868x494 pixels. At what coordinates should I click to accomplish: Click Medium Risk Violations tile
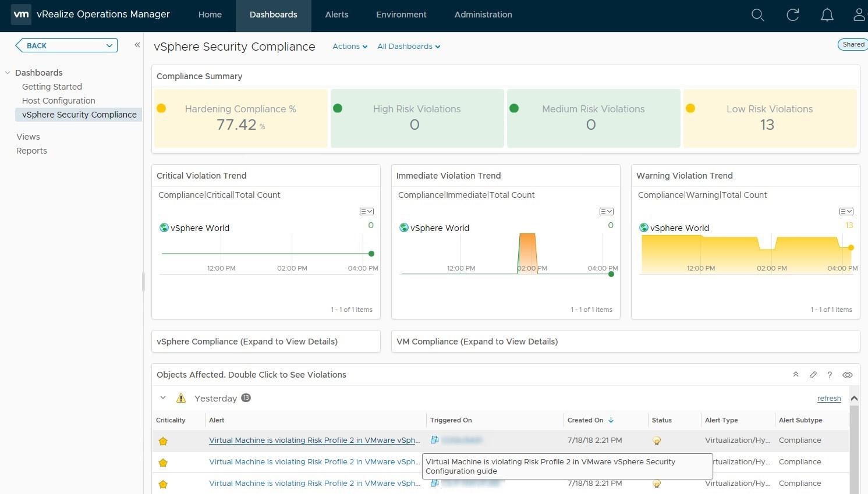pos(593,118)
